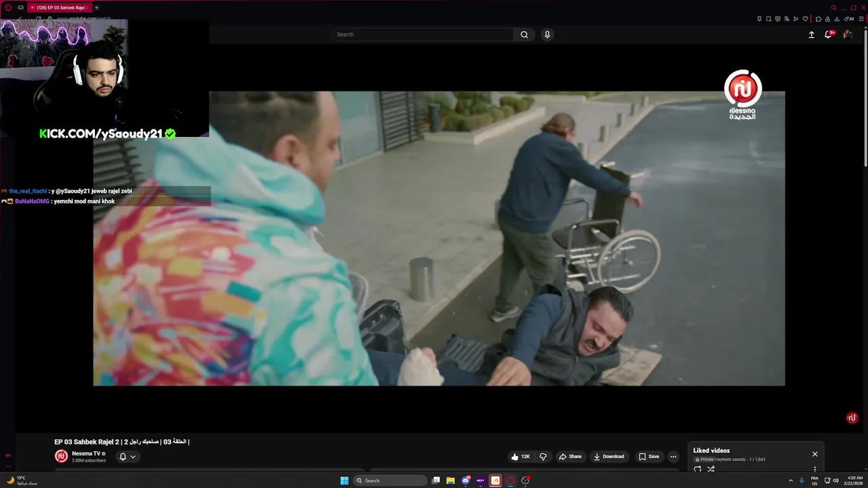This screenshot has height=488, width=868.
Task: Click the video player frame
Action: pyautogui.click(x=439, y=239)
